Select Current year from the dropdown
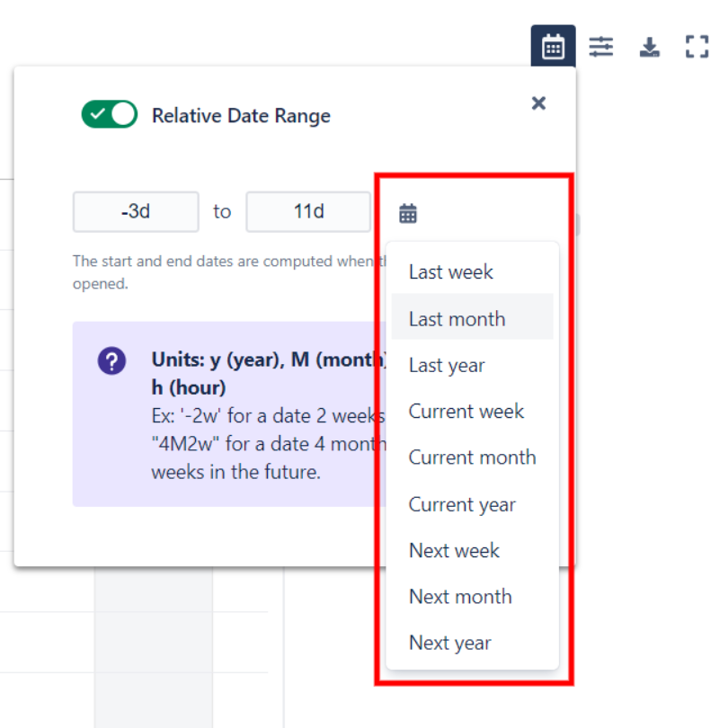Viewport: 728px width, 728px height. point(462,504)
